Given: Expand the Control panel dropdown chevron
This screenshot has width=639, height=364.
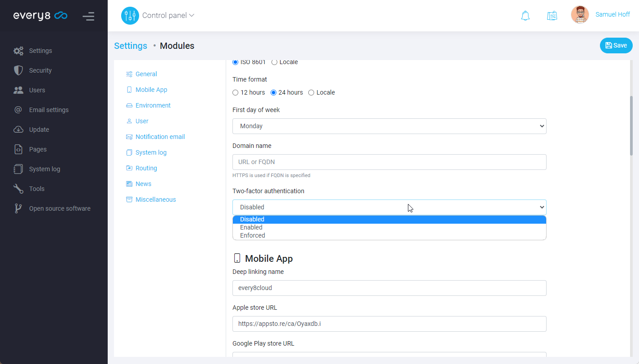Looking at the screenshot, I should pos(192,15).
